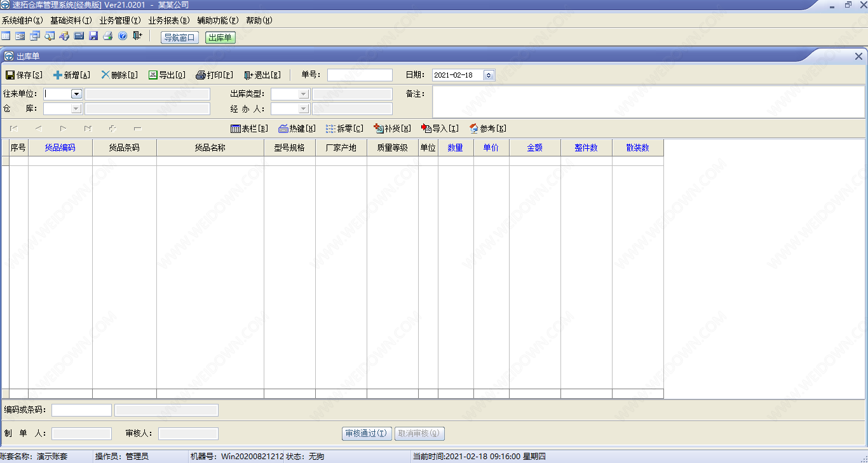Click 参考[K] reference button

coord(487,128)
